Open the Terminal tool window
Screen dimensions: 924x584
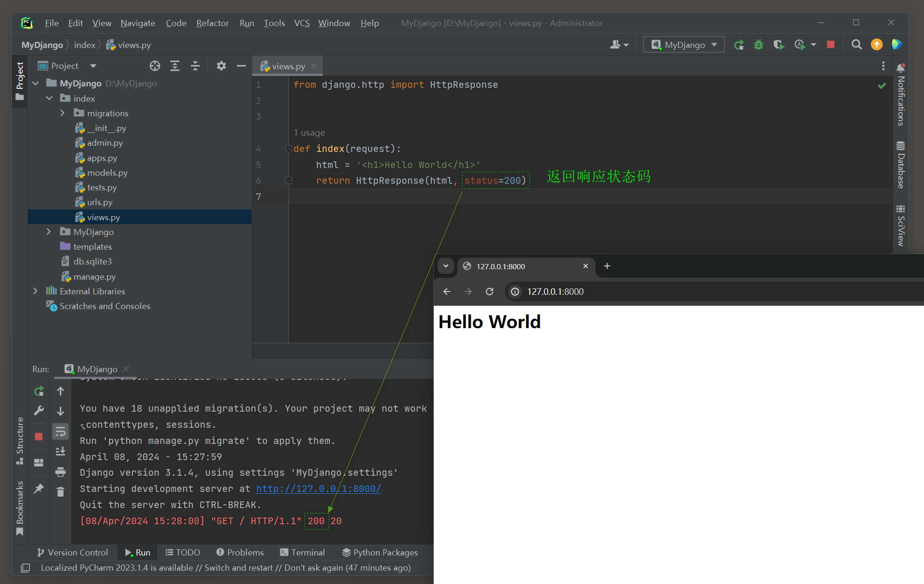(x=302, y=552)
